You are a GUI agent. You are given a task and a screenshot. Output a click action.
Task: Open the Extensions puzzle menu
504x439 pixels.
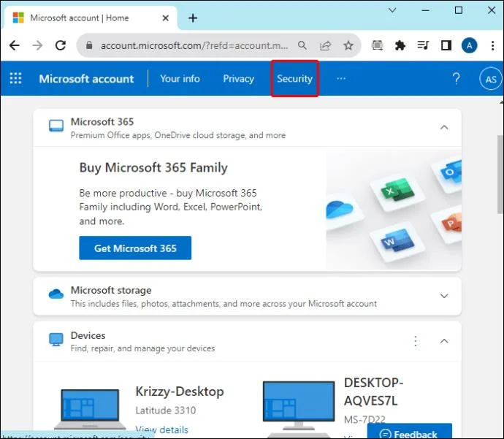click(400, 45)
